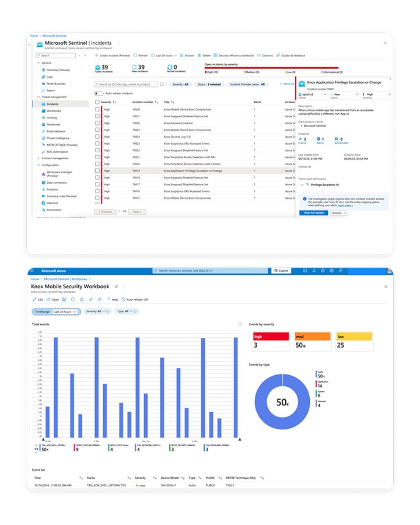
Task: Check the box for incident 19419
Action: point(97,171)
